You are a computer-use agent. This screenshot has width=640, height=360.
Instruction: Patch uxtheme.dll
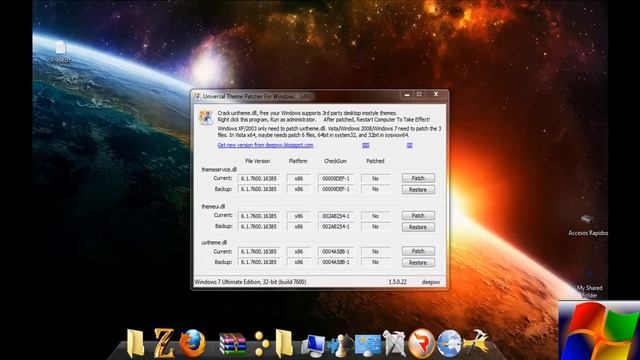[x=418, y=251]
